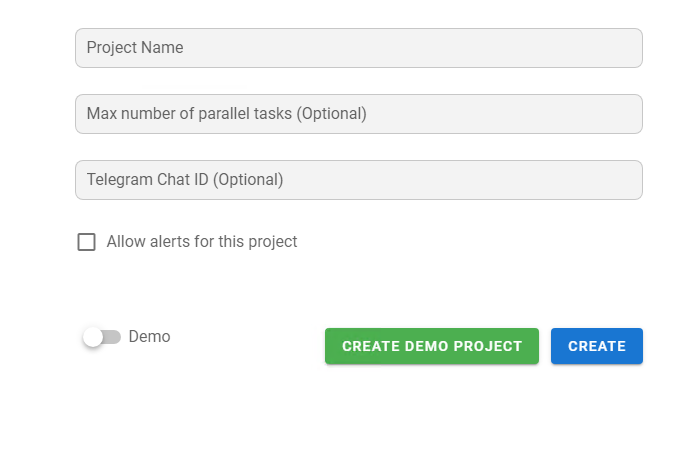Turn on the Demo toggle switch
This screenshot has height=453, width=684.
[x=101, y=338]
